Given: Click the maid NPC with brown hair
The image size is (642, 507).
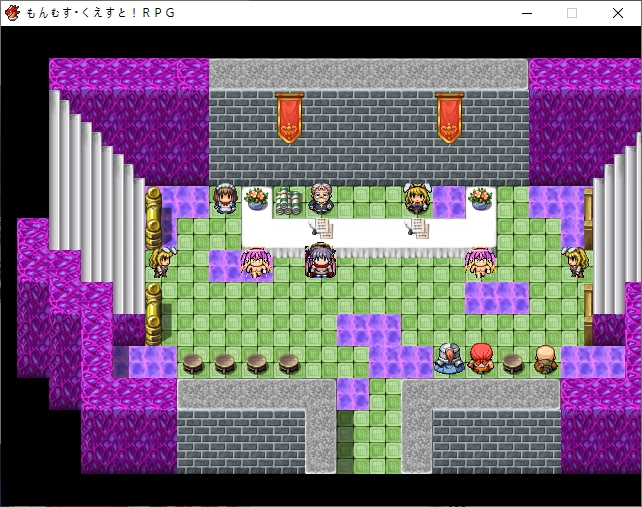Looking at the screenshot, I should (x=225, y=199).
